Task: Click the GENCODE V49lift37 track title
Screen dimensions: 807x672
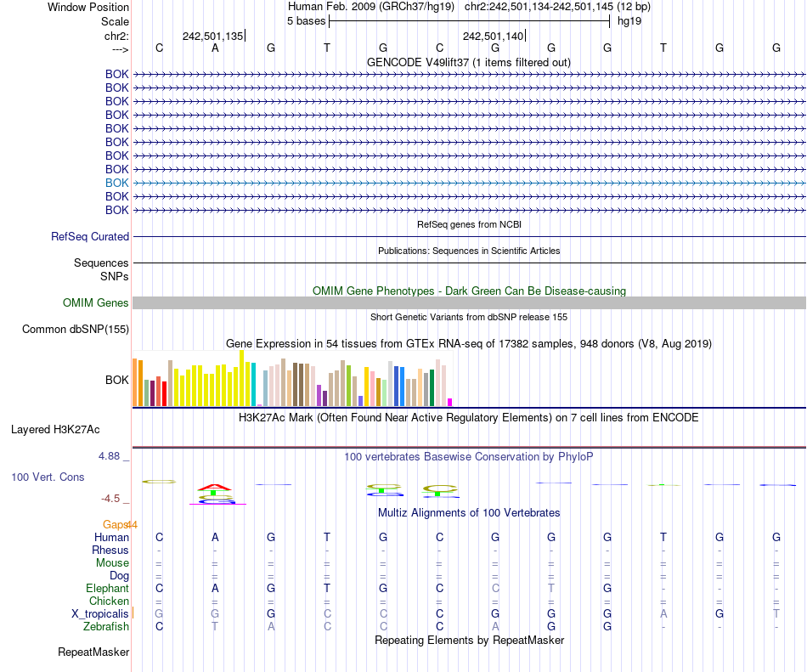Action: click(x=469, y=63)
